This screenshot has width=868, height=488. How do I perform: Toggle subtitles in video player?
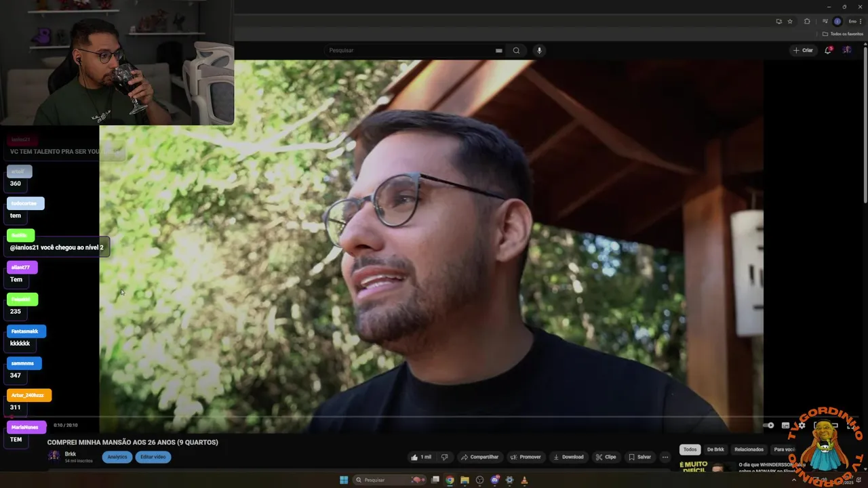[x=785, y=426]
